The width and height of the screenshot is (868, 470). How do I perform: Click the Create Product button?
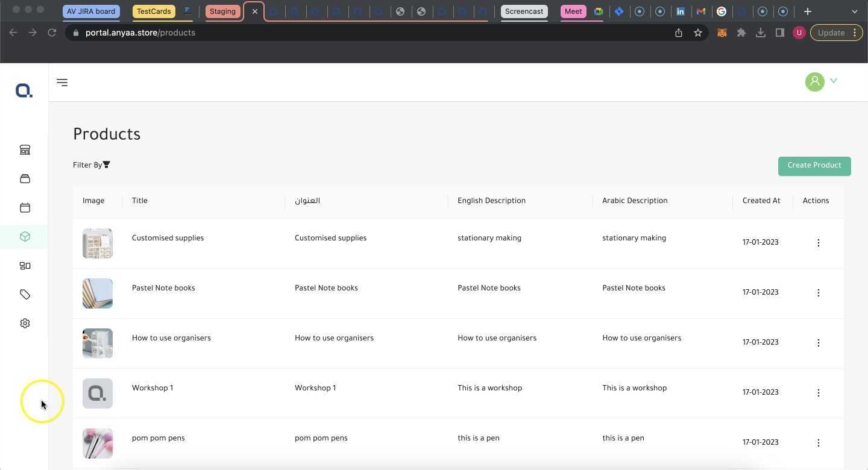tap(814, 166)
